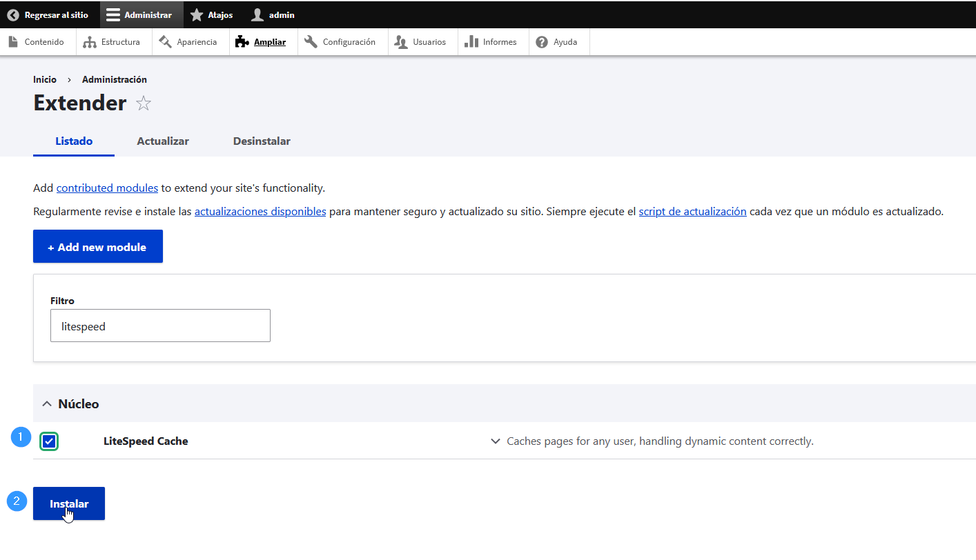976x560 pixels.
Task: Add Extender page to shortcuts with star
Action: (144, 103)
